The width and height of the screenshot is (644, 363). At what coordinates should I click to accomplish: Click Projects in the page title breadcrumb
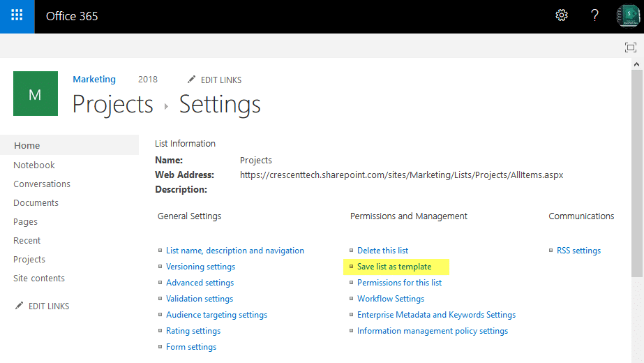click(113, 105)
